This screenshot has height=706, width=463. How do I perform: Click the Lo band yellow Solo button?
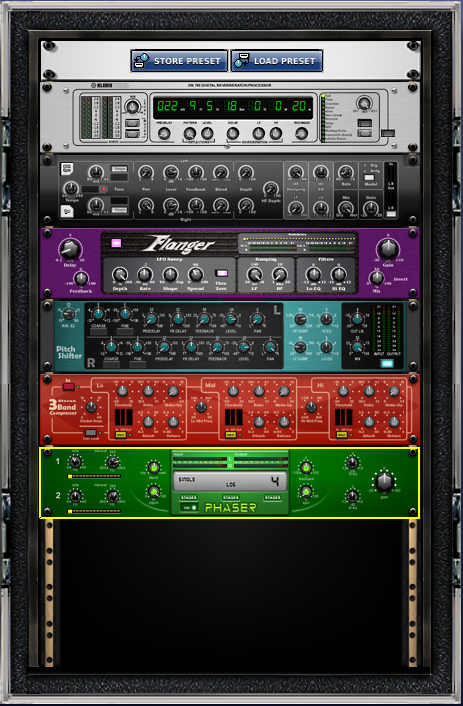pyautogui.click(x=120, y=434)
